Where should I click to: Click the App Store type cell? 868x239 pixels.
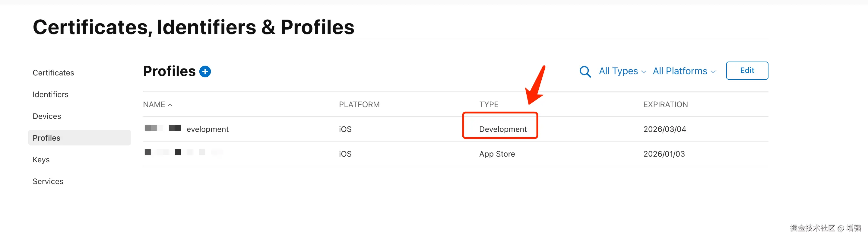(x=497, y=154)
